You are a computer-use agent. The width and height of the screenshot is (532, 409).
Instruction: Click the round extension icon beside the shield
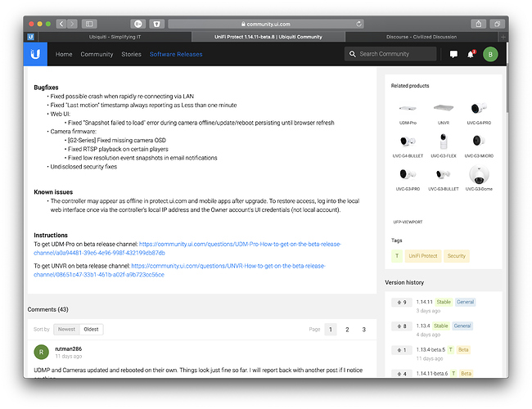138,24
